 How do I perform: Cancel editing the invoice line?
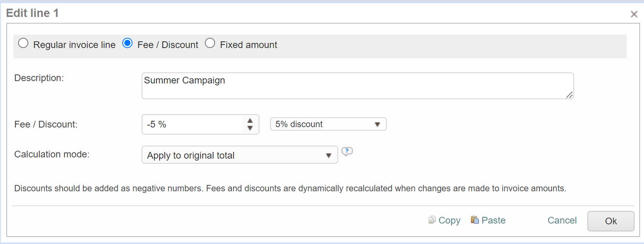(x=562, y=220)
